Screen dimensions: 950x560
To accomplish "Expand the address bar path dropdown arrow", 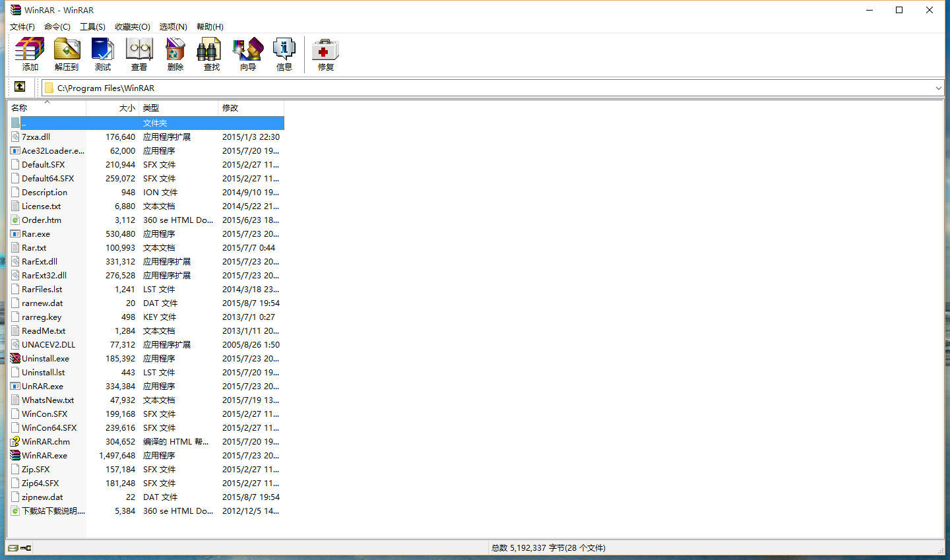I will pyautogui.click(x=938, y=88).
